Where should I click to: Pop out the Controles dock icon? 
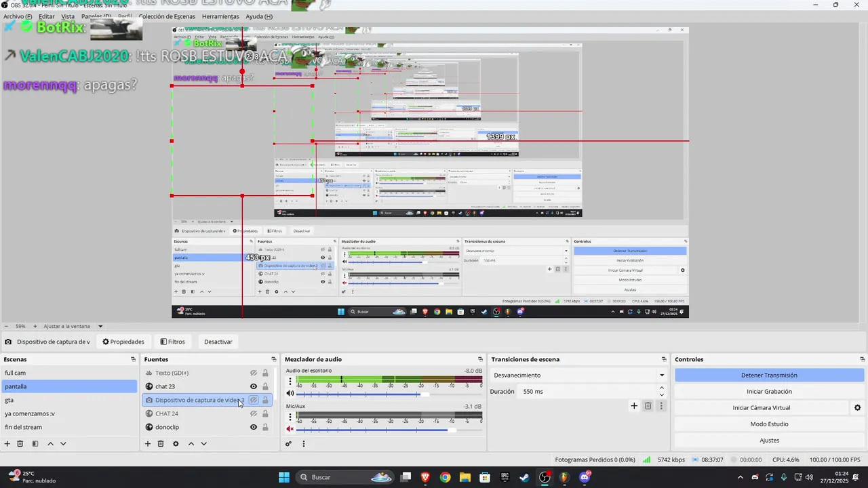(863, 359)
